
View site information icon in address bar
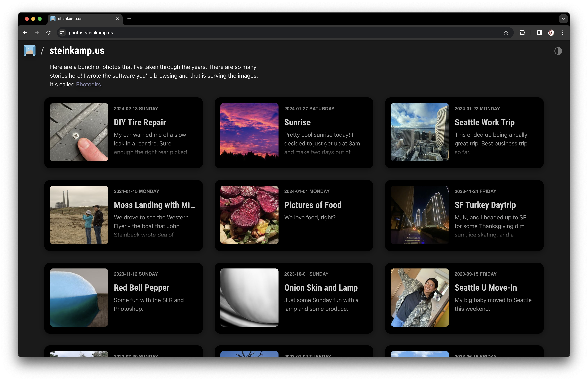click(x=62, y=33)
